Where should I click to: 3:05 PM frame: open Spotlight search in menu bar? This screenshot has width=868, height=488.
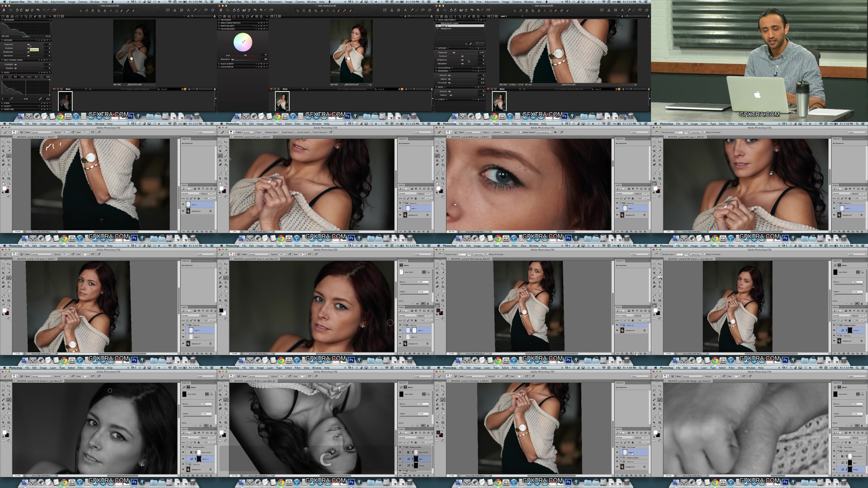pyautogui.click(x=207, y=2)
